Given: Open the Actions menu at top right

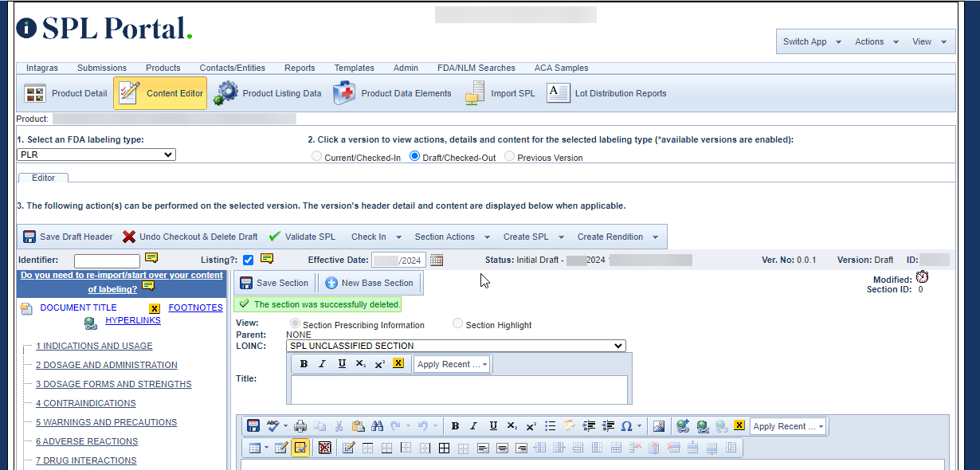Looking at the screenshot, I should tap(876, 41).
